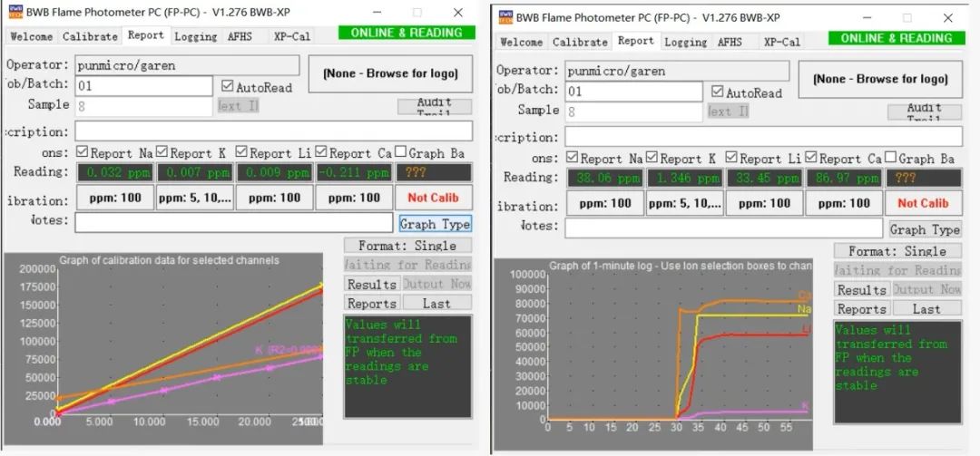This screenshot has height=456, width=980.
Task: Click the Notes field in the right window
Action: click(722, 228)
